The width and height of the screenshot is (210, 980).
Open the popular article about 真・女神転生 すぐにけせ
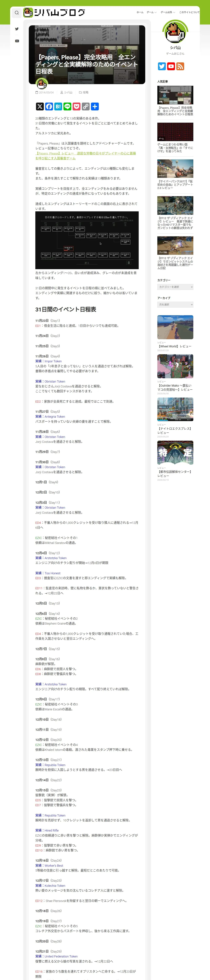[x=175, y=148]
